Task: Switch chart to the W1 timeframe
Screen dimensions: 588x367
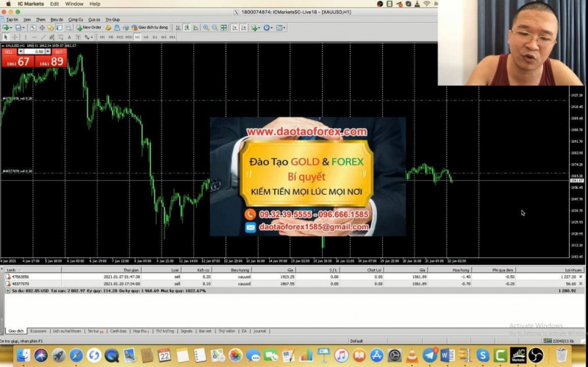Action: pos(164,38)
